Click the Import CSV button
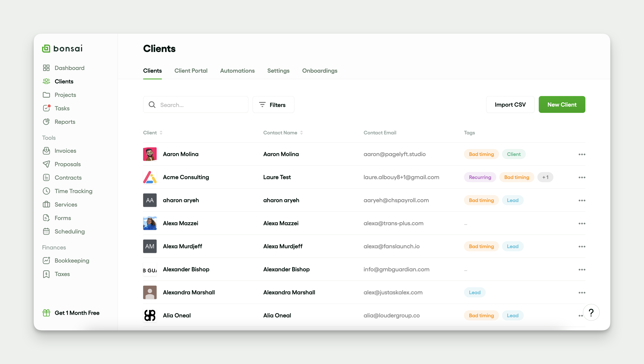This screenshot has width=644, height=364. (510, 104)
